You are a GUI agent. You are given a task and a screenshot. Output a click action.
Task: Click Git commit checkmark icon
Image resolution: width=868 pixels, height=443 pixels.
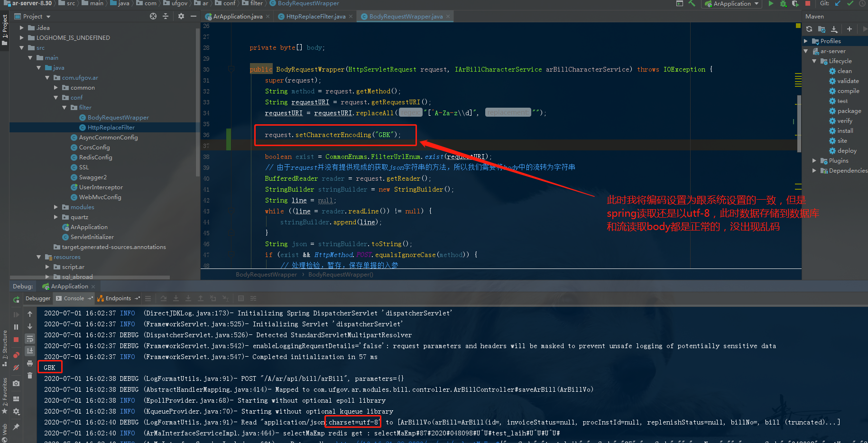[850, 3]
